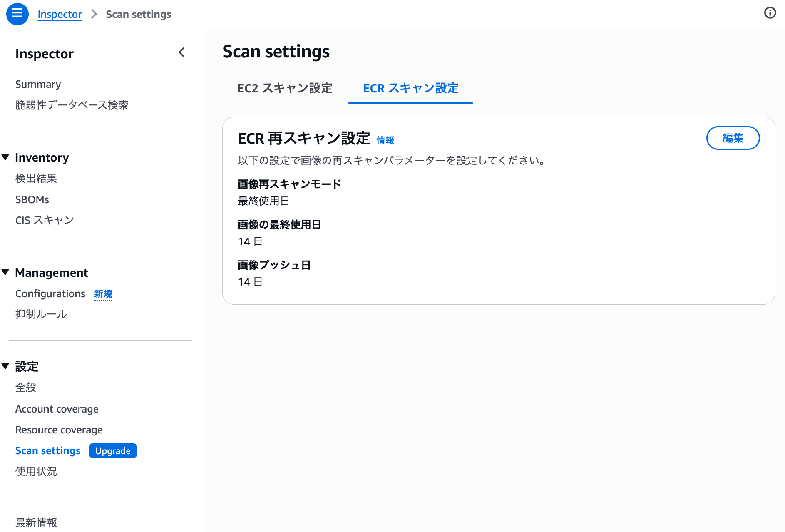This screenshot has width=785, height=532.
Task: Open Account coverage page
Action: tap(57, 409)
